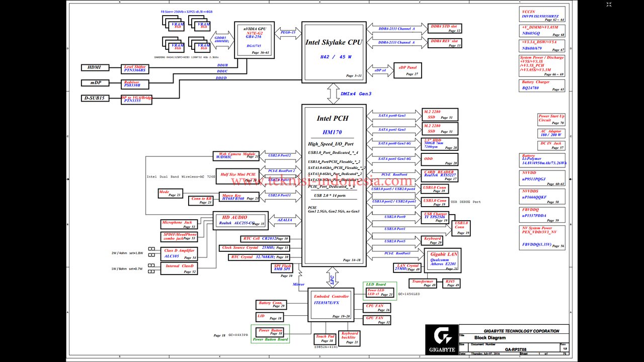Viewport: 644px width, 362px height.
Task: Click the RTC Cell CR2032 block
Action: click(x=265, y=239)
